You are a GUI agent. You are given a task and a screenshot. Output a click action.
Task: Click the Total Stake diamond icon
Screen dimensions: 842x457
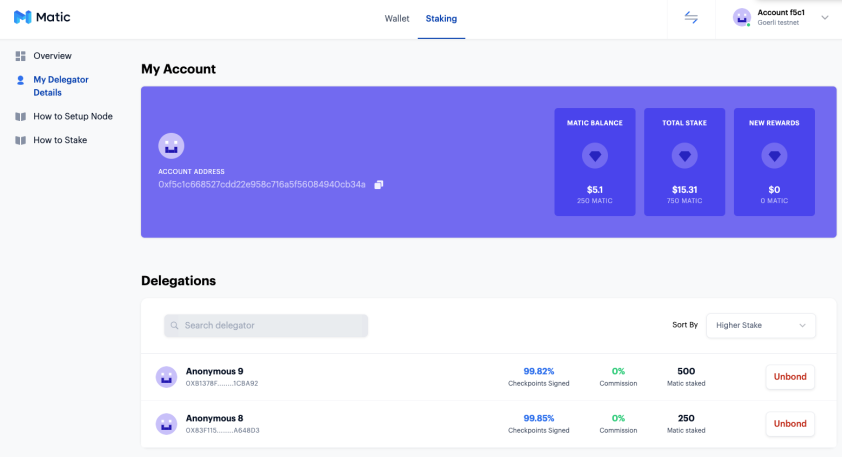pos(685,156)
